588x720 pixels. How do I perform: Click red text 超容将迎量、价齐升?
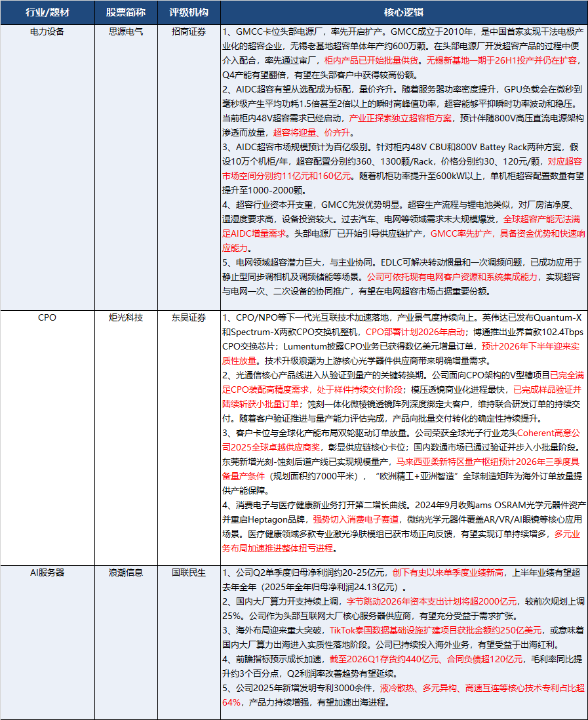pyautogui.click(x=311, y=132)
